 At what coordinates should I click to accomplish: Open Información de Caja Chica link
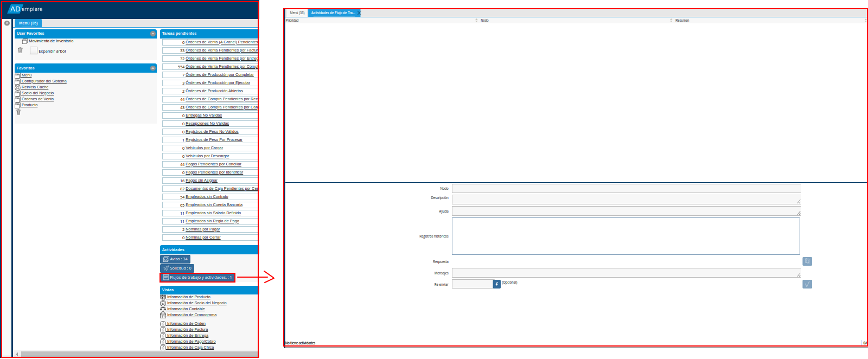point(190,348)
